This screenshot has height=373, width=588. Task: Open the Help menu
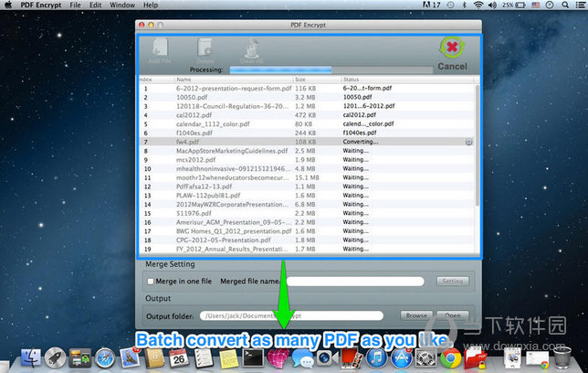(151, 5)
